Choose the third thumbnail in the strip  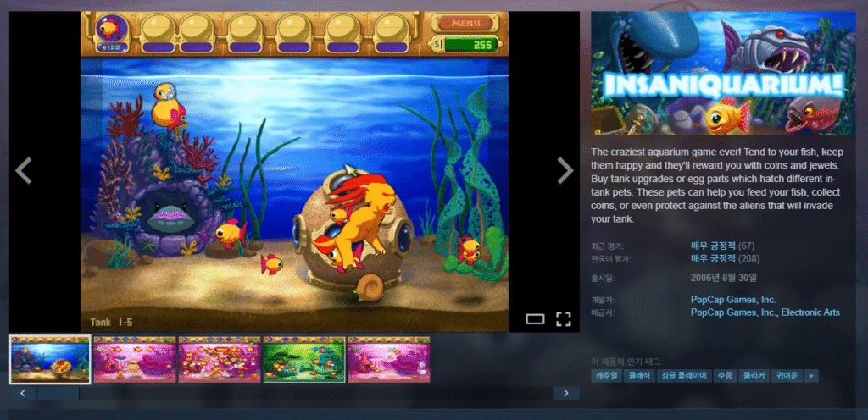coord(220,359)
